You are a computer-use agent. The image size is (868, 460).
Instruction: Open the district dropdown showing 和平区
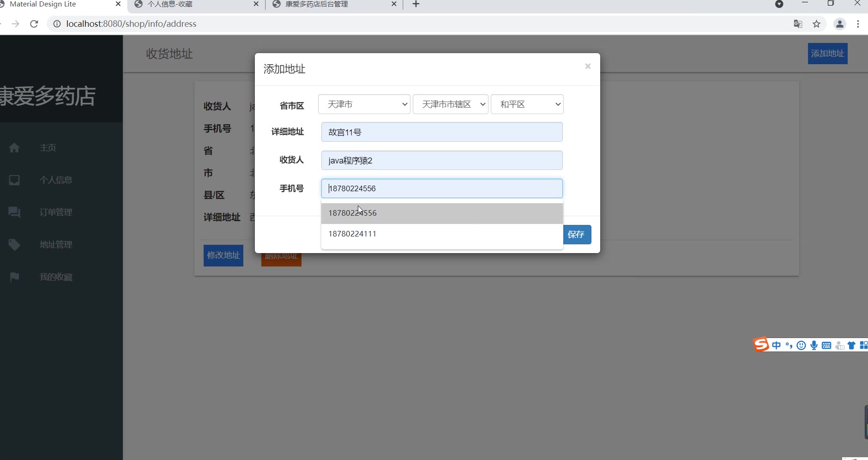pyautogui.click(x=527, y=104)
